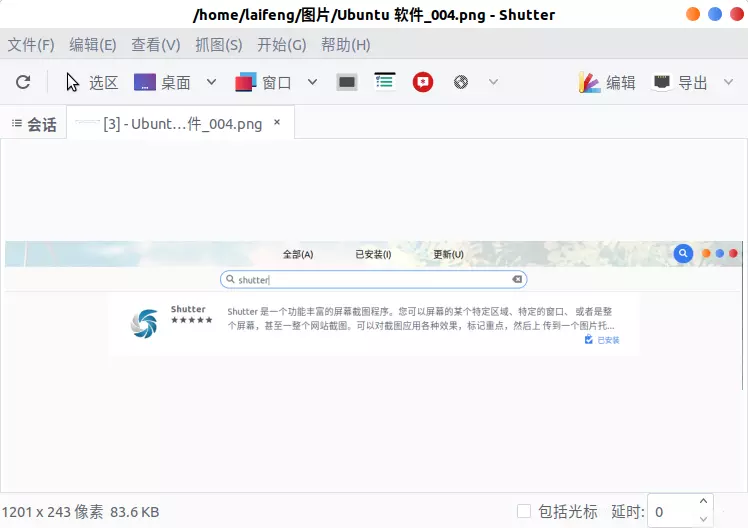
Task: Open the 文件(F) menu
Action: point(31,45)
